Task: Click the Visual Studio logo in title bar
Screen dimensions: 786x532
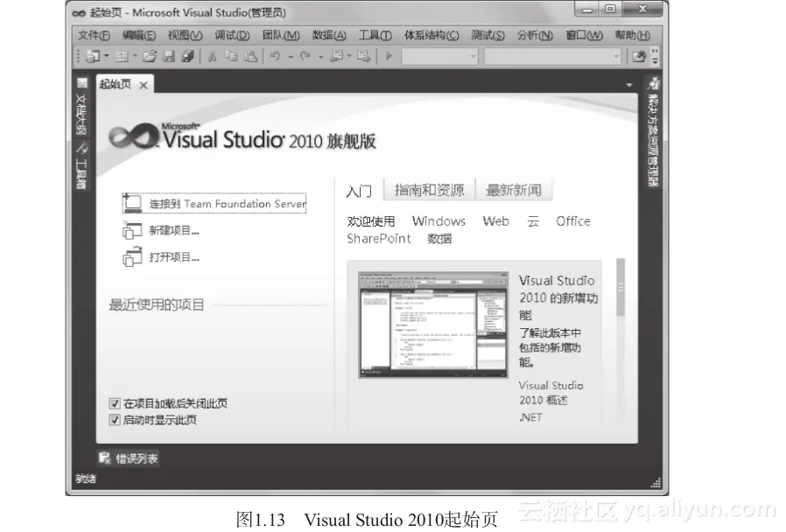Action: [x=79, y=13]
